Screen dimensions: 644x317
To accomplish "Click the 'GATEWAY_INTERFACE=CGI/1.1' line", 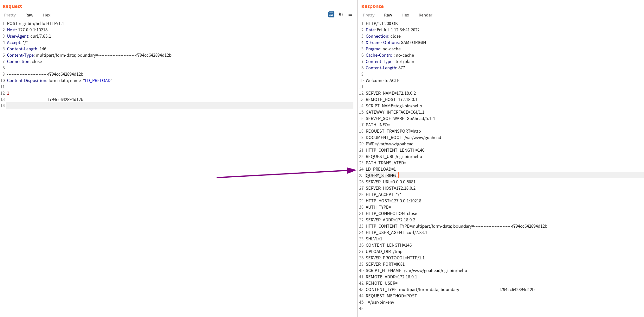I will click(x=395, y=112).
